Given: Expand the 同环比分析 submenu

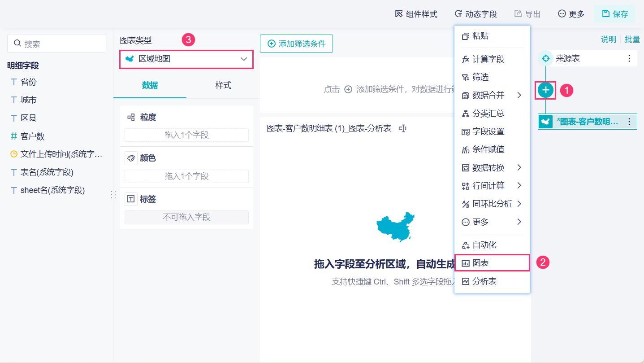Looking at the screenshot, I should coord(492,204).
